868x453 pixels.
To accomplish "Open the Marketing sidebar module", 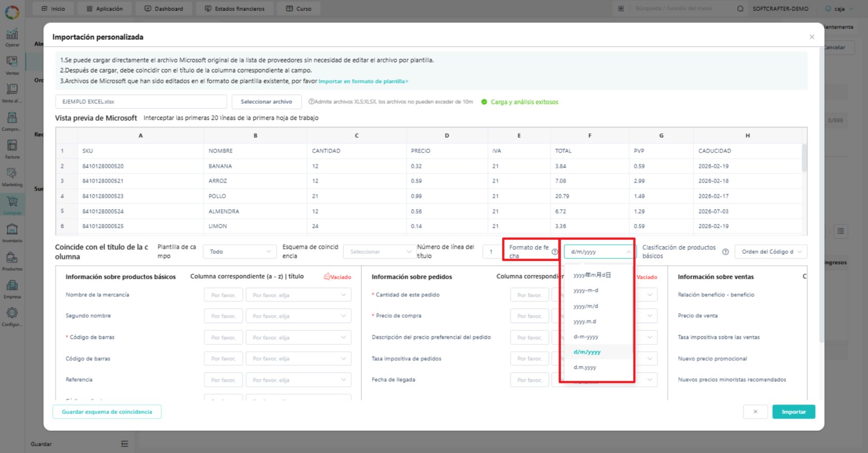I will [x=12, y=177].
